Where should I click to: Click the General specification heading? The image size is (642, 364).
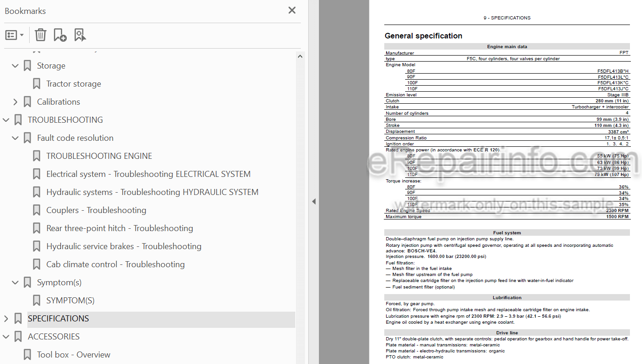tap(423, 36)
